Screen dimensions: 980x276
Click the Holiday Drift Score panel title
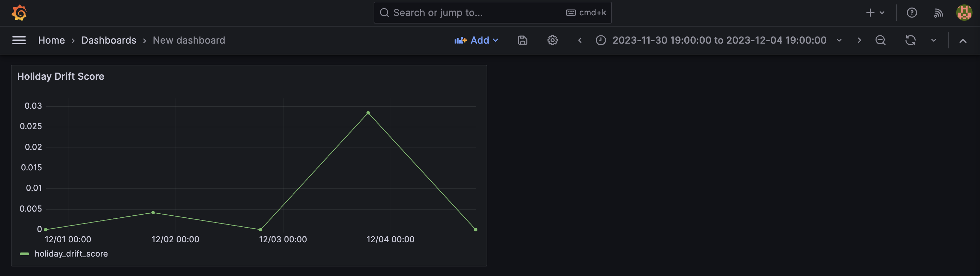(x=61, y=76)
